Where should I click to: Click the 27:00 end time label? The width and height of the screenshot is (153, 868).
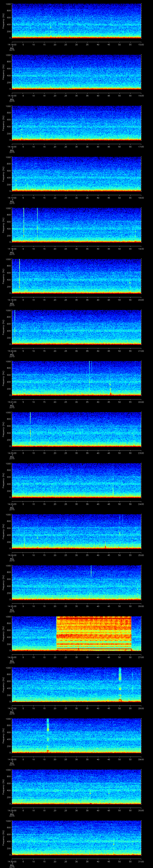(141, 657)
